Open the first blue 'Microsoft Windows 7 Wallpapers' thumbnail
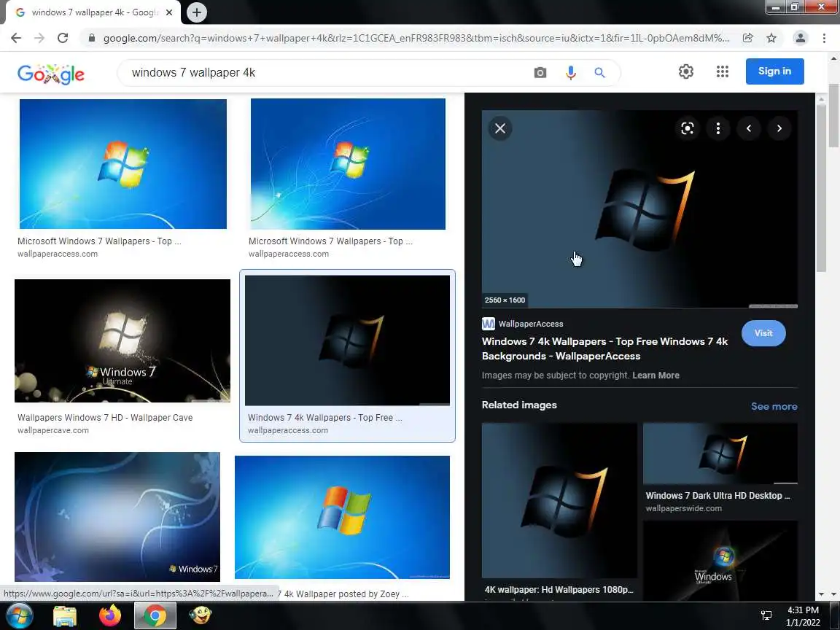 pyautogui.click(x=122, y=164)
